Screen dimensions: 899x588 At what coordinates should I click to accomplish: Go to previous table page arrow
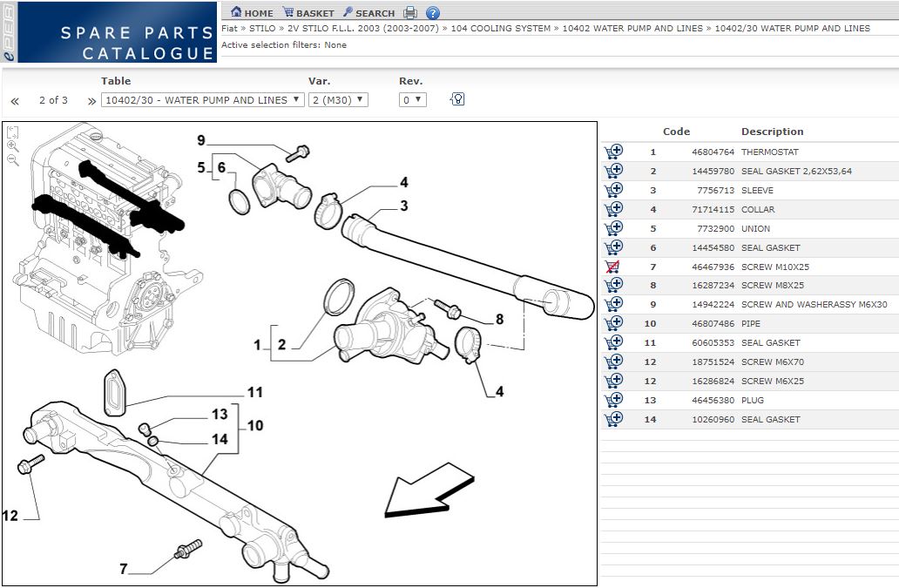(15, 101)
